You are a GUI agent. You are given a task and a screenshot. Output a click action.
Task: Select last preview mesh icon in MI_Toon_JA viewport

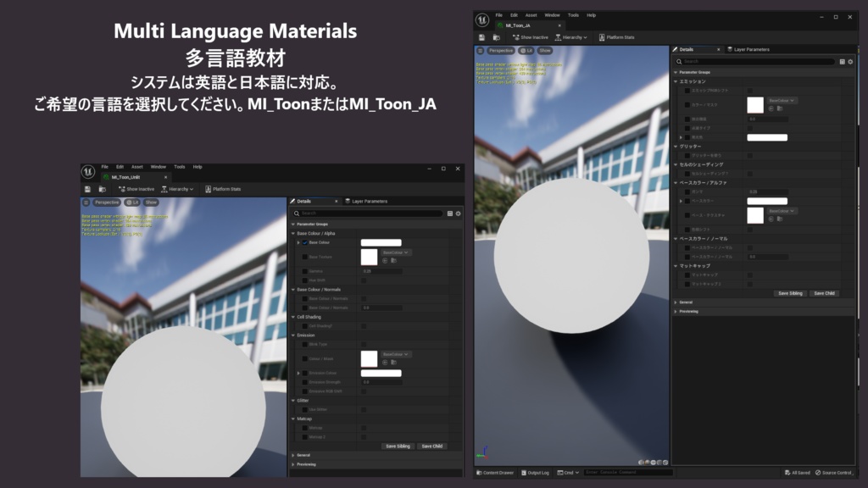click(x=665, y=462)
